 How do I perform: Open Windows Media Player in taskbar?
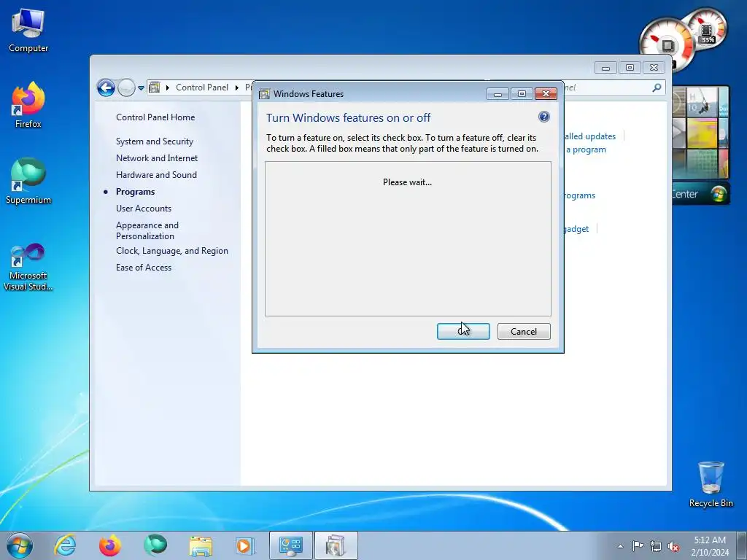tap(245, 545)
